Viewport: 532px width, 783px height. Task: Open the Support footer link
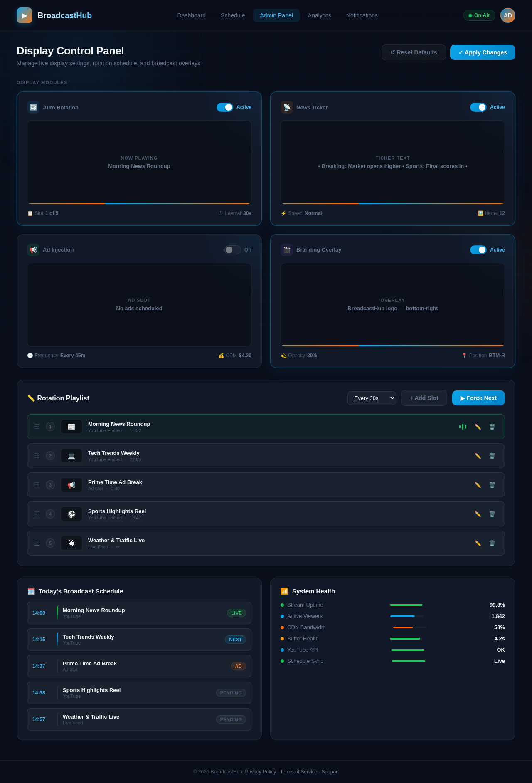[330, 772]
